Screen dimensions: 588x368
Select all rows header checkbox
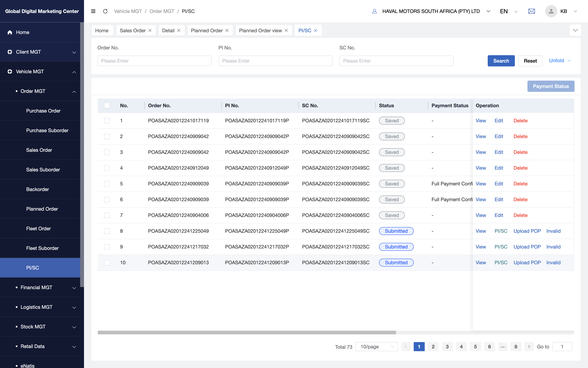[107, 105]
